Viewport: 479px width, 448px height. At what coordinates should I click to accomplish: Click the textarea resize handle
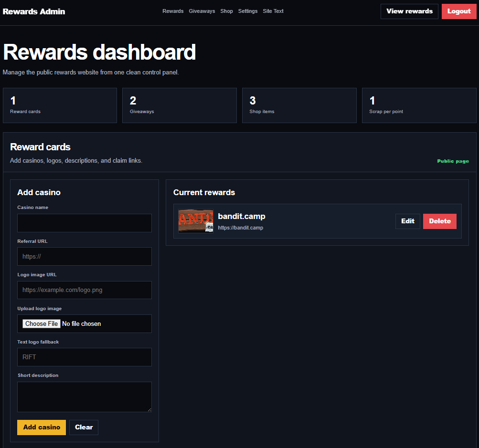tap(149, 410)
